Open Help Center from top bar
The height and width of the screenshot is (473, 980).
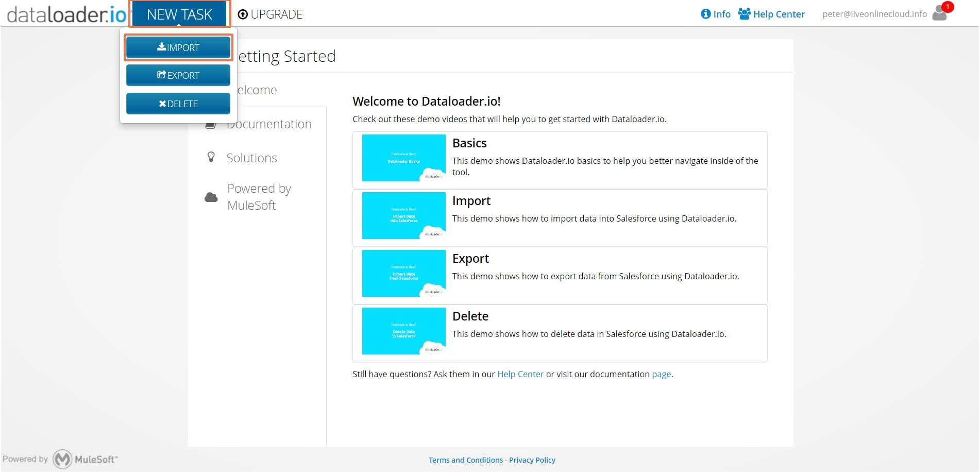tap(771, 14)
